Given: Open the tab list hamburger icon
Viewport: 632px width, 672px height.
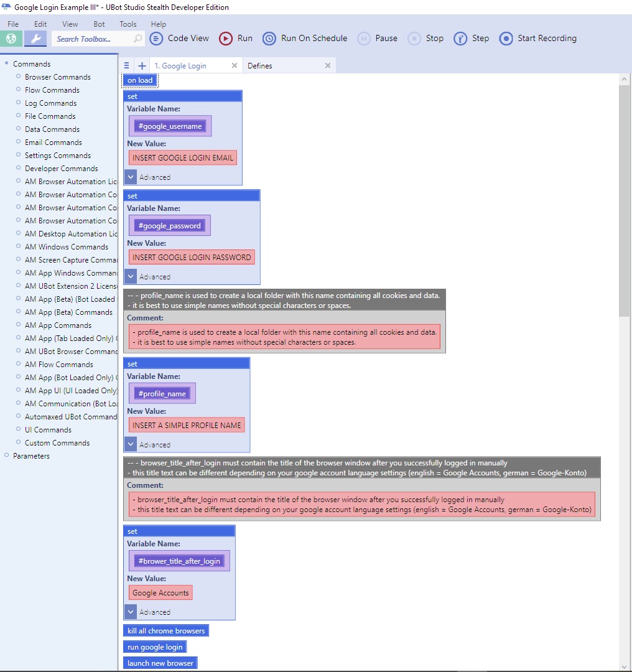Looking at the screenshot, I should coord(126,65).
